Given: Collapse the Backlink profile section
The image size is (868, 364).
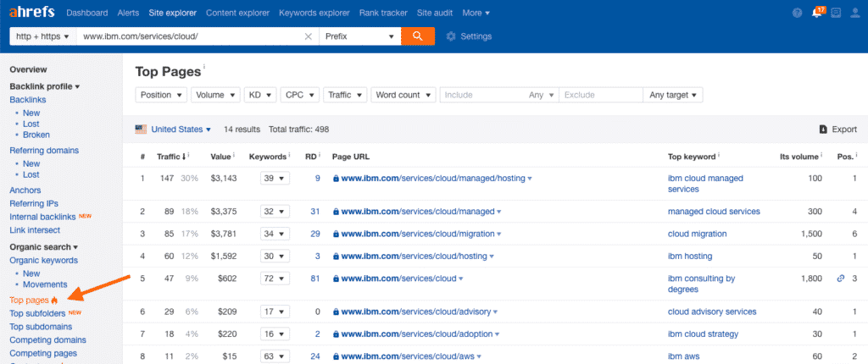Looking at the screenshot, I should [45, 86].
